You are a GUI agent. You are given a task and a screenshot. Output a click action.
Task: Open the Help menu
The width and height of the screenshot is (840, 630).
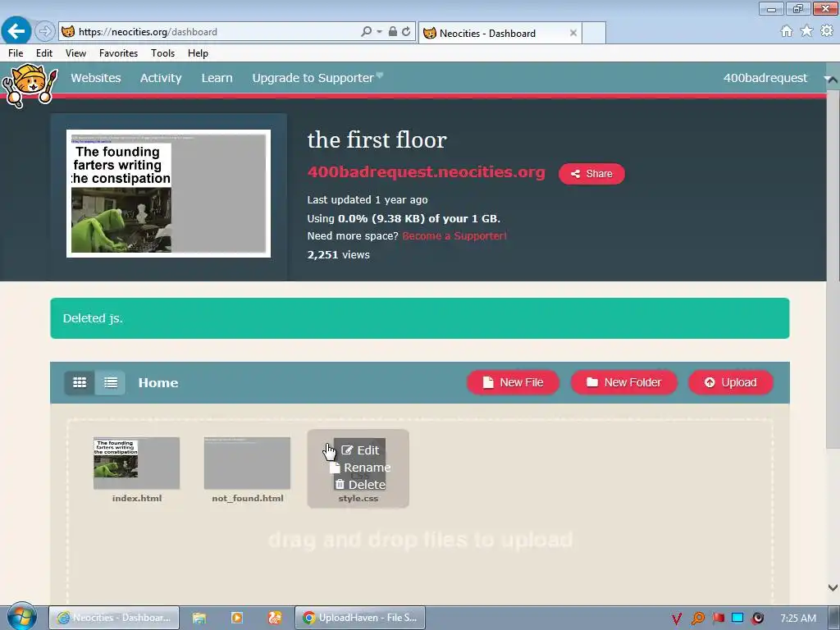pos(198,53)
